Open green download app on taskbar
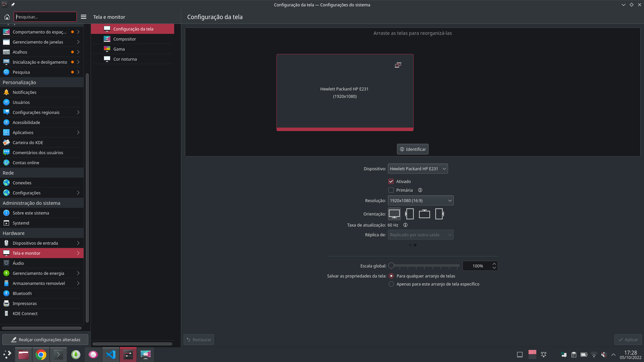The height and width of the screenshot is (362, 644). [x=76, y=354]
